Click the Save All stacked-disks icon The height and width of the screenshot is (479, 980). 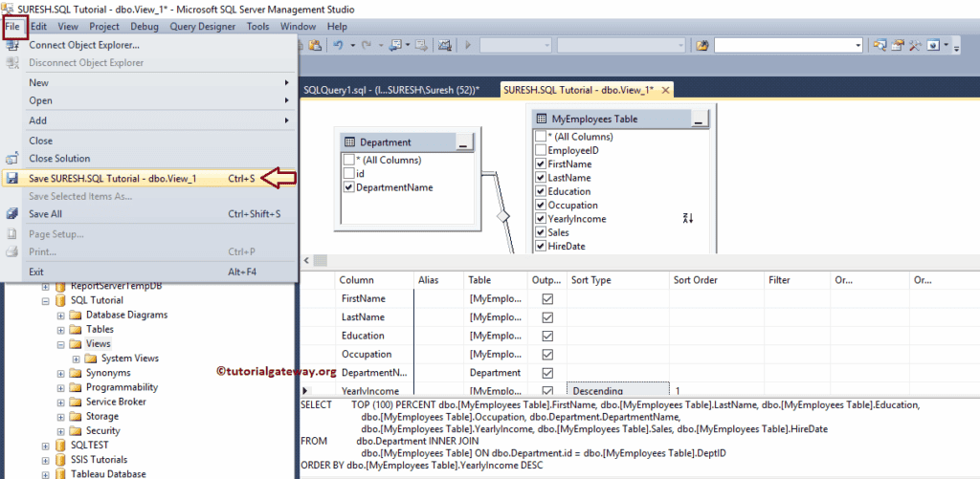point(12,214)
